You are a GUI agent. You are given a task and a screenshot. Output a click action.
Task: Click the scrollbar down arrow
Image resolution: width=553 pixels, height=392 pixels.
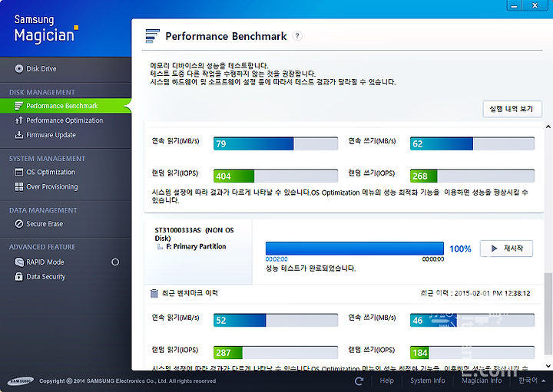tap(548, 366)
